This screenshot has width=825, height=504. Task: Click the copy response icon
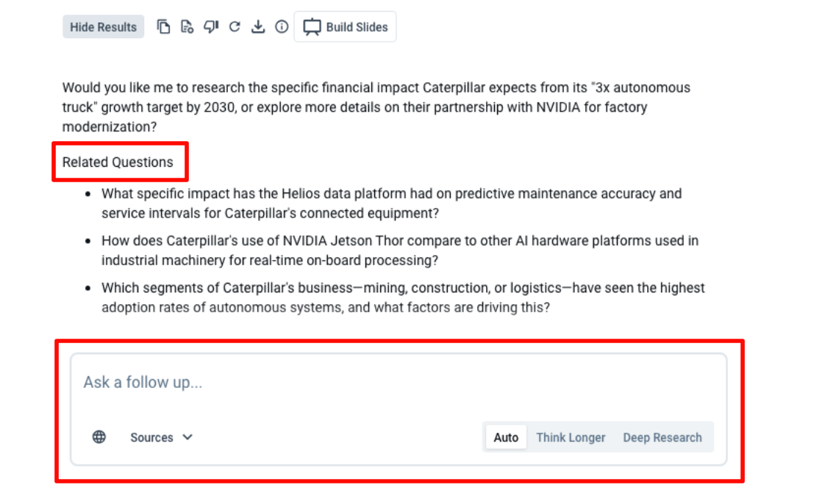tap(164, 27)
